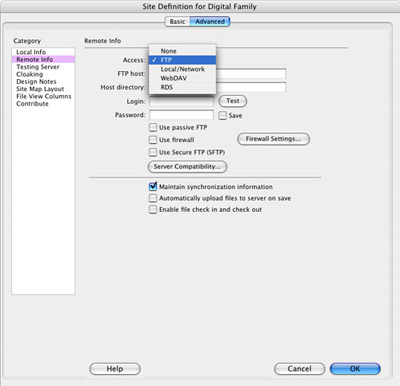Open Firewall Settings
The image size is (400, 386).
(273, 139)
